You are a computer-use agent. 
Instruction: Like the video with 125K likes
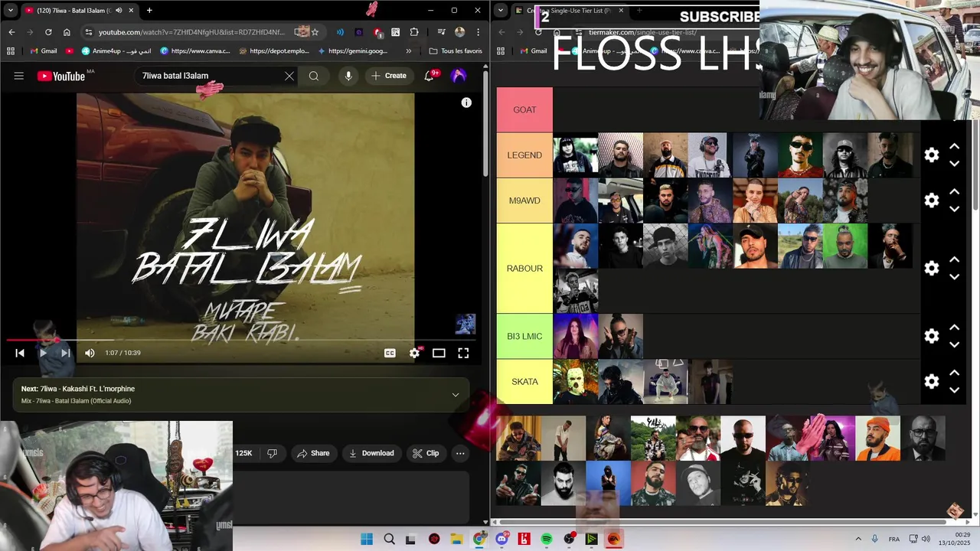[243, 453]
